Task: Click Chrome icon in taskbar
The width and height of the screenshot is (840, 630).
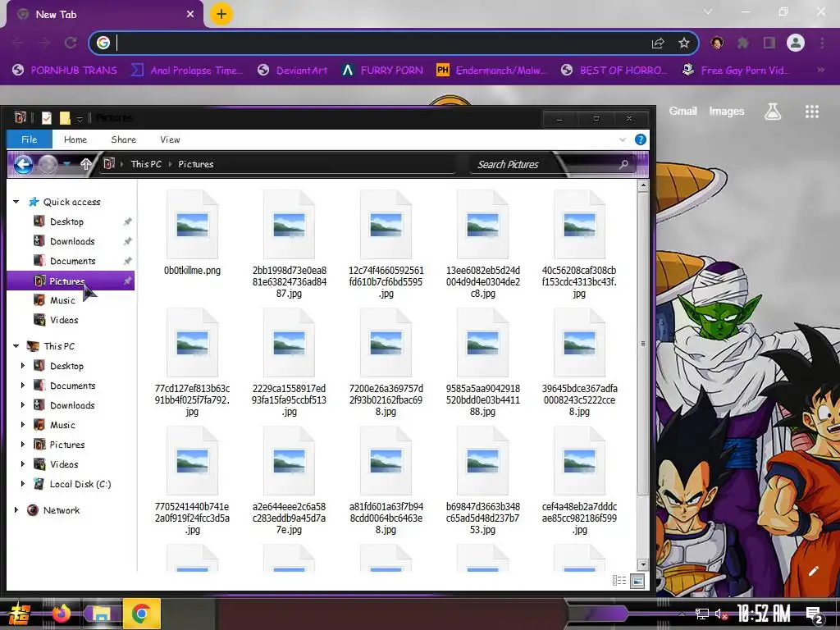Action: click(x=141, y=614)
